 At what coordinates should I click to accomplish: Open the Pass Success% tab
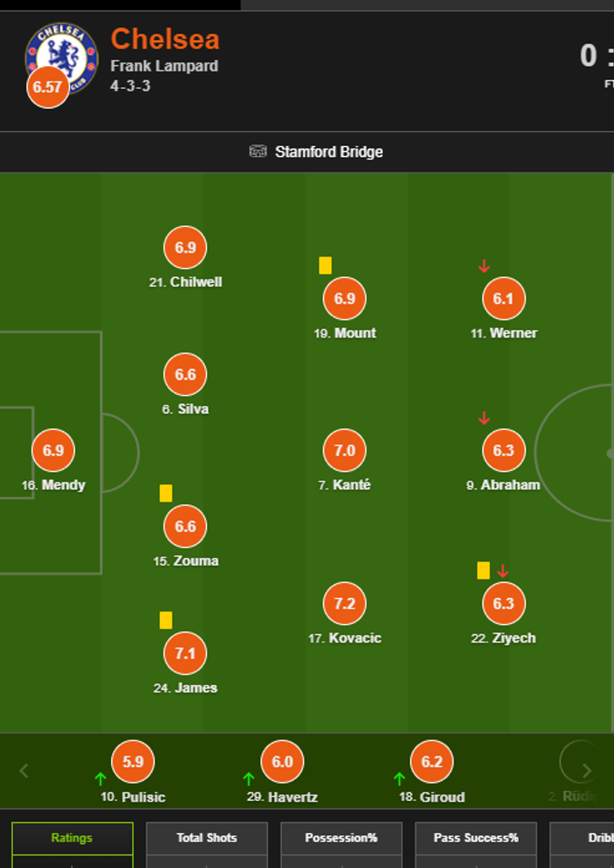(476, 838)
